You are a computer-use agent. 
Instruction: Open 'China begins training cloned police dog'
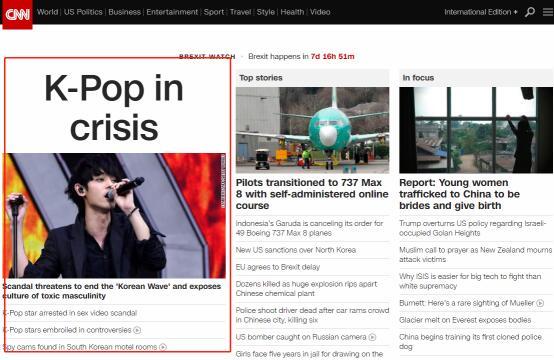pos(470,342)
